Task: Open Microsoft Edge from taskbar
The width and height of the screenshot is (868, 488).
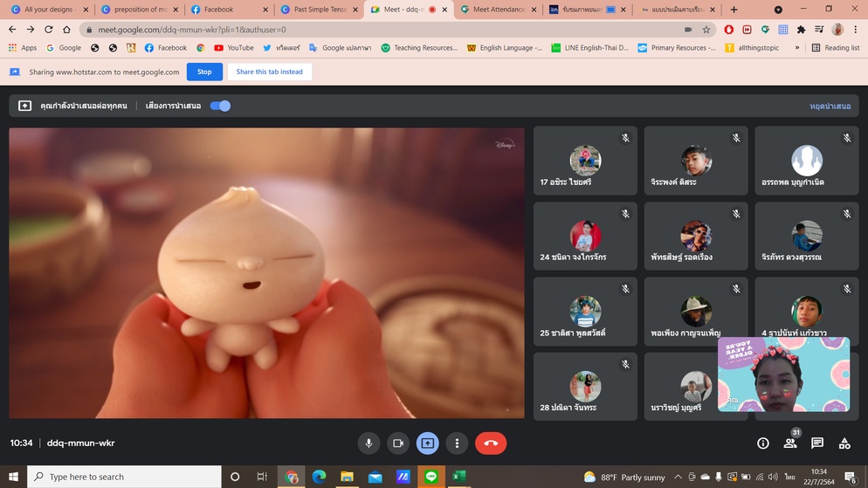Action: click(319, 477)
